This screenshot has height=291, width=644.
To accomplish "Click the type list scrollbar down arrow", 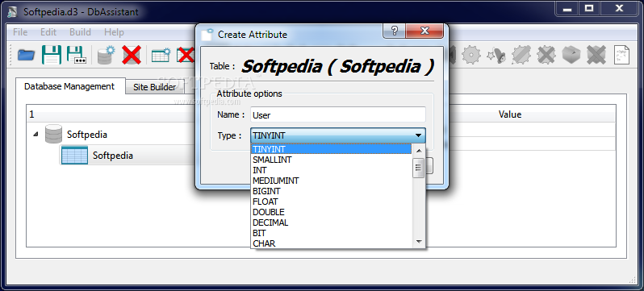I will (x=419, y=242).
